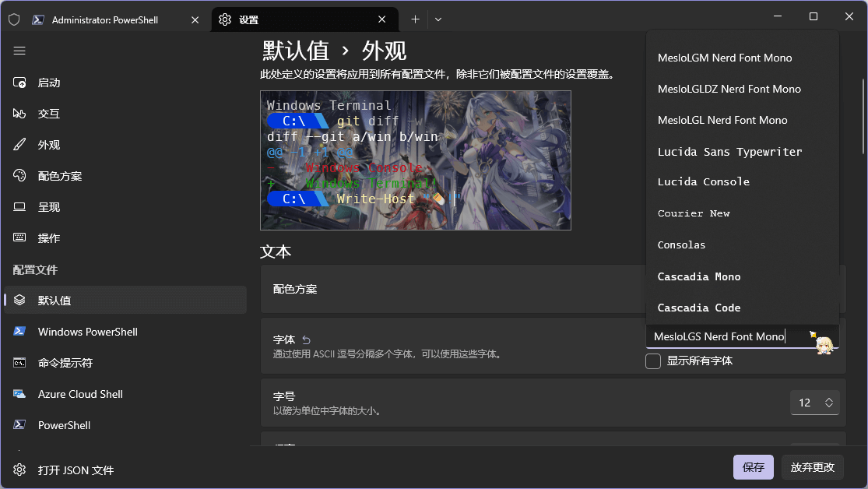This screenshot has height=489, width=868.
Task: Click the hamburger navigation menu icon
Action: (19, 51)
